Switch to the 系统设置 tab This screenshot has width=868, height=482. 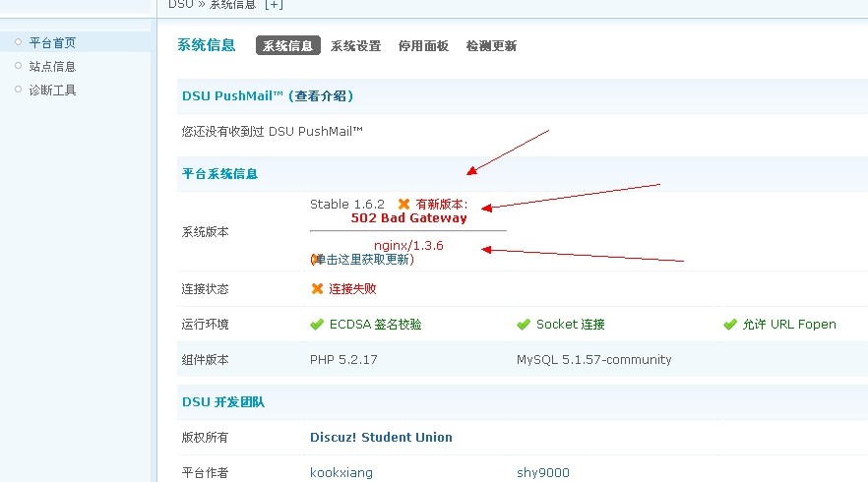(x=356, y=46)
